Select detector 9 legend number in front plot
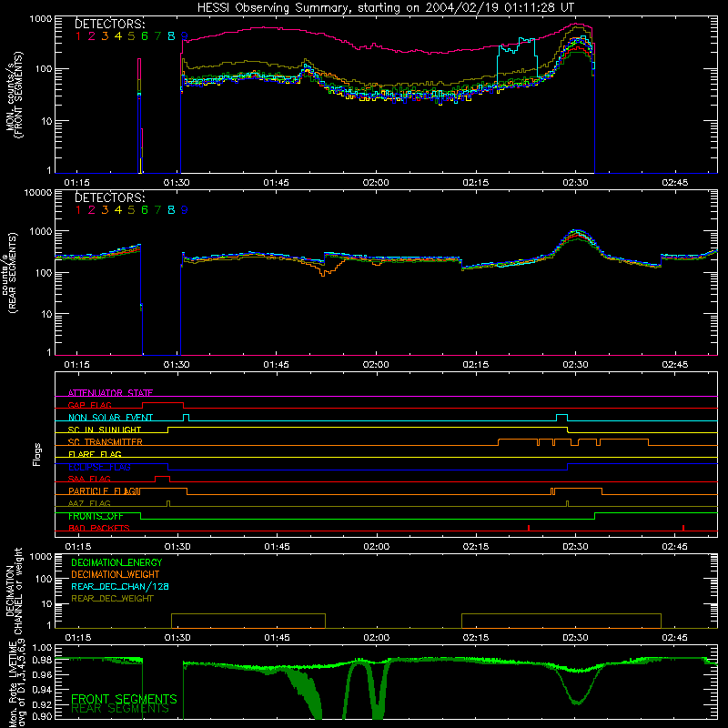The width and height of the screenshot is (728, 728). (x=185, y=36)
